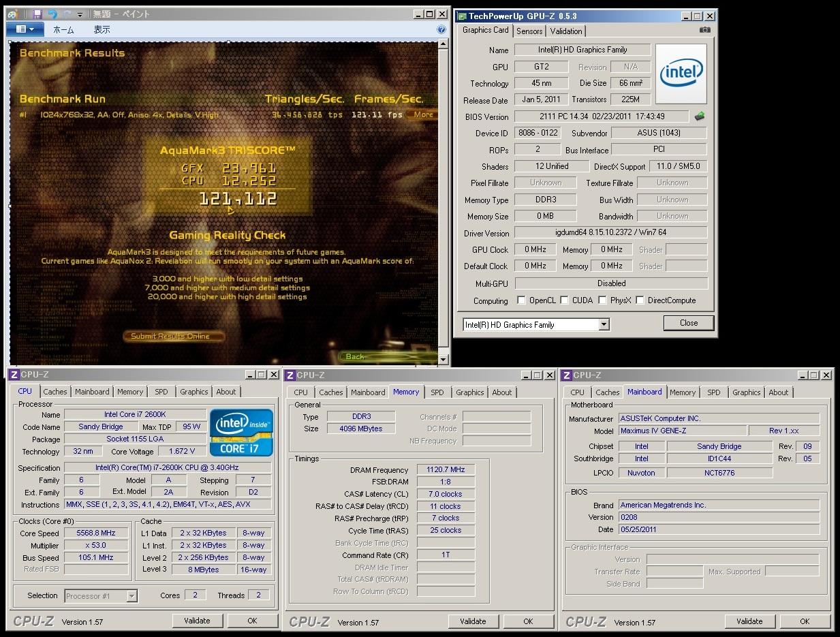The width and height of the screenshot is (840, 637).
Task: Open Paint's Customize Quick Access Toolbar arrow
Action: pyautogui.click(x=80, y=14)
